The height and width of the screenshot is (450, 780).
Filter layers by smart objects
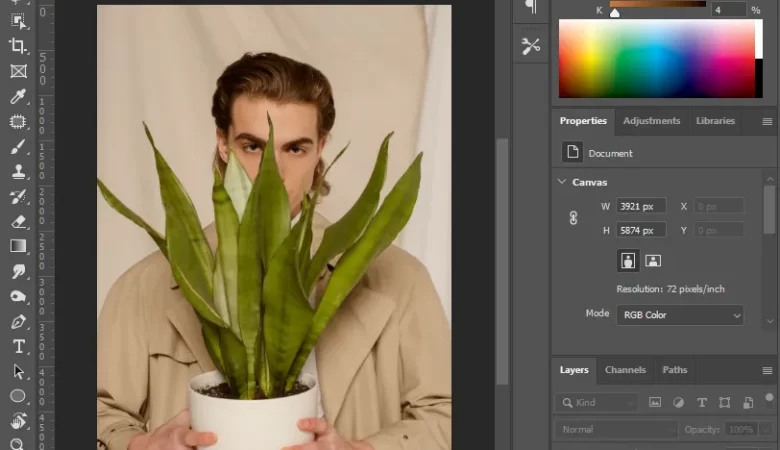tap(748, 402)
